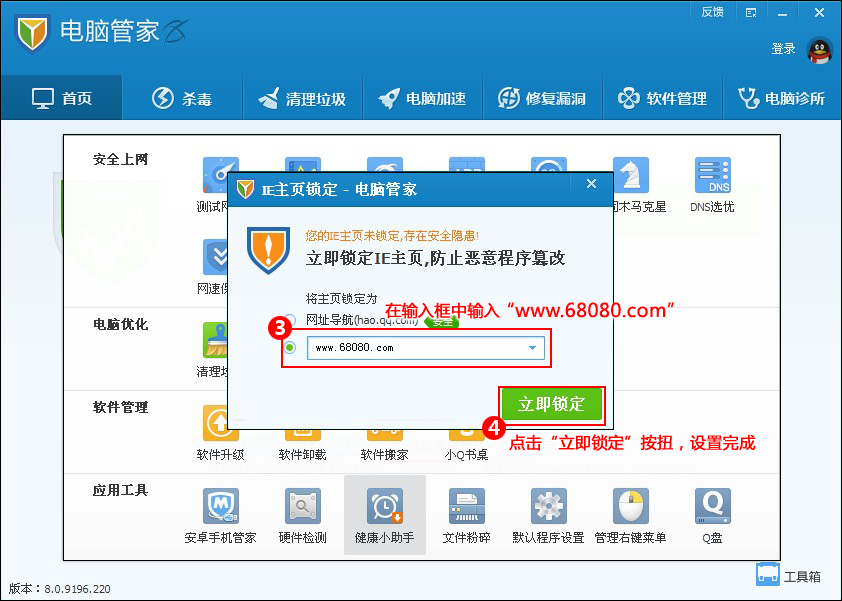Click the 小Q书桌 label
Viewport: 842px width, 601px height.
467,455
